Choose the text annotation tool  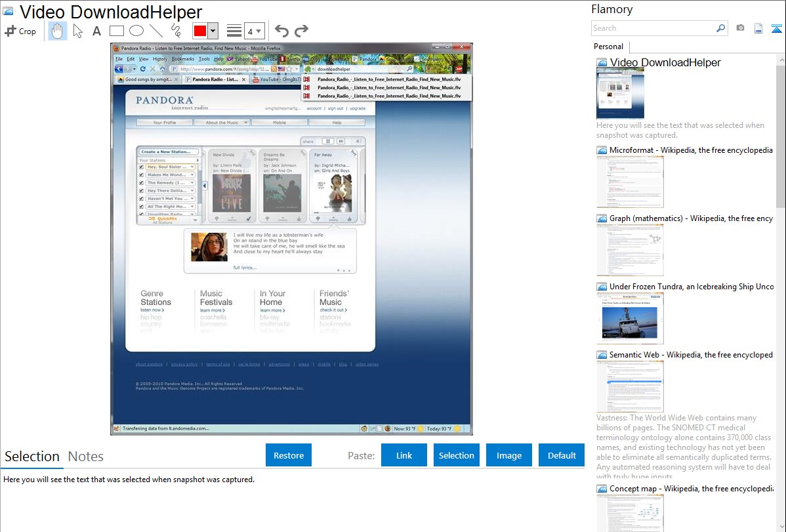[96, 31]
